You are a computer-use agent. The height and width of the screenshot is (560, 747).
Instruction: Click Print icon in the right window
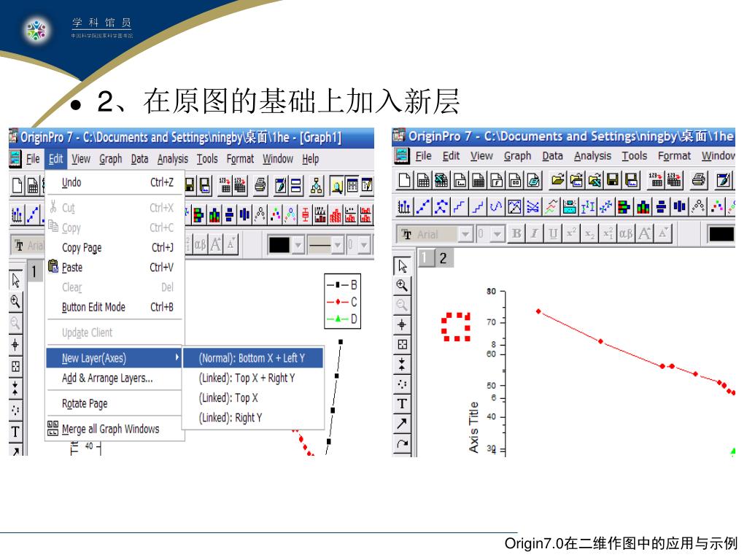point(698,180)
